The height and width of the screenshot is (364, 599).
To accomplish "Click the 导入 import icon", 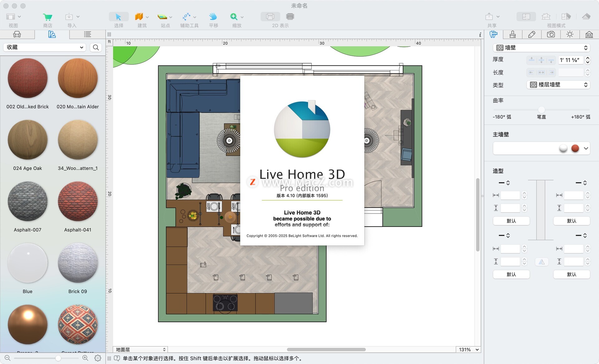I will pyautogui.click(x=69, y=17).
